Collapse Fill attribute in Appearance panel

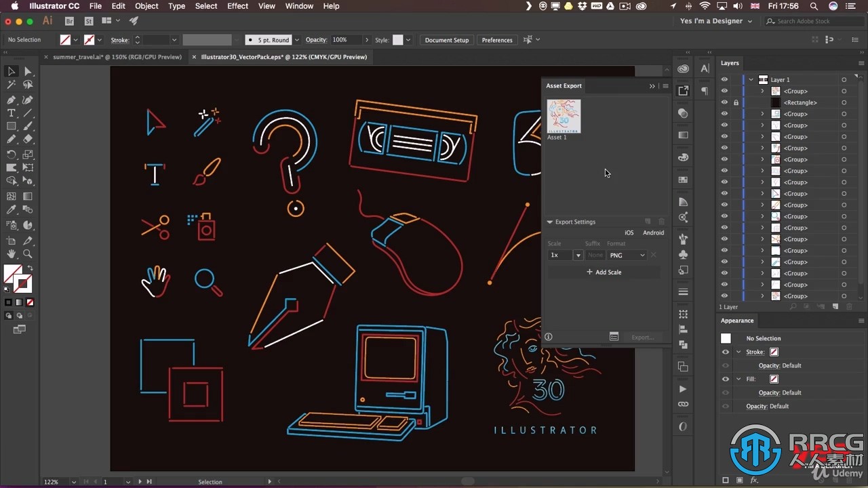click(x=738, y=379)
